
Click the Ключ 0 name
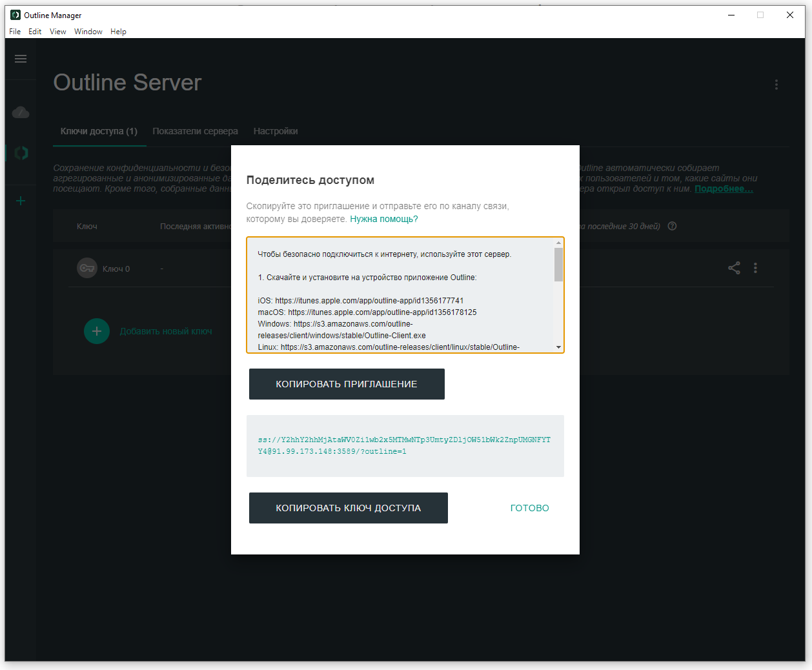coord(116,269)
